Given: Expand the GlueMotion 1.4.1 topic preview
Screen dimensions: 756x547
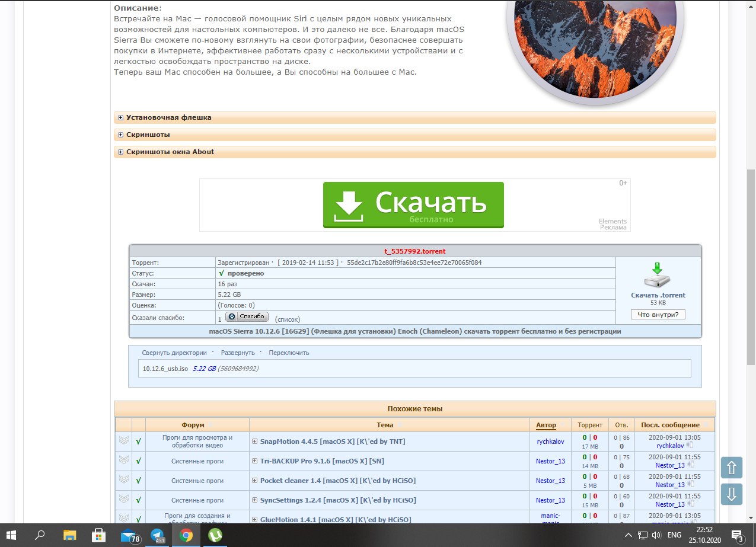Looking at the screenshot, I should [255, 519].
